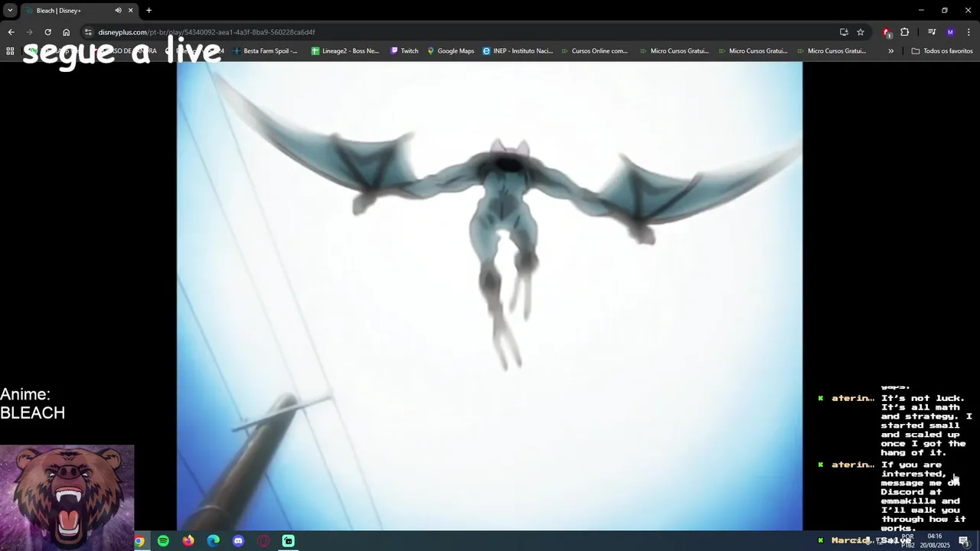Open Microsoft Edge from the taskbar
980x551 pixels.
pyautogui.click(x=213, y=541)
